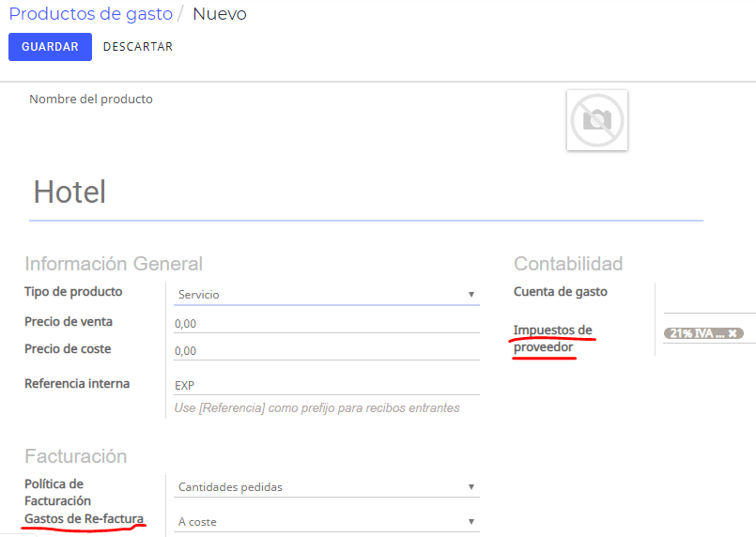Open the Tipo de producto dropdown
Image resolution: width=756 pixels, height=537 pixels.
327,295
